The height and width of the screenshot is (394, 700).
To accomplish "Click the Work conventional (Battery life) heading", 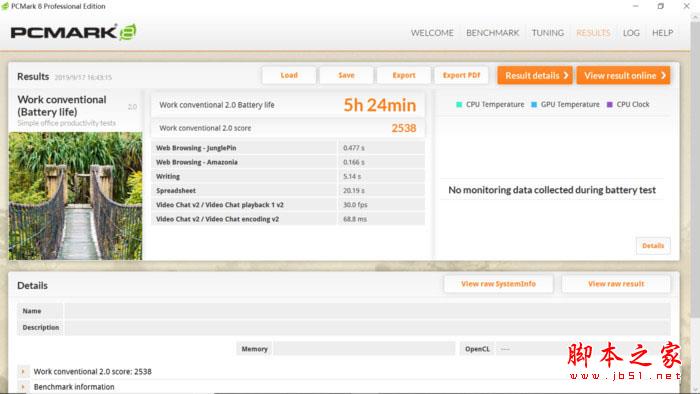I will [x=62, y=106].
